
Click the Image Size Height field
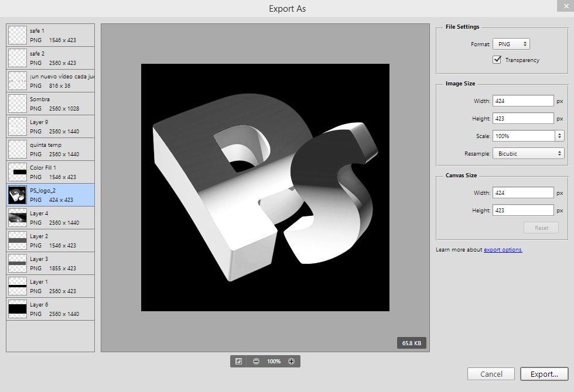523,118
